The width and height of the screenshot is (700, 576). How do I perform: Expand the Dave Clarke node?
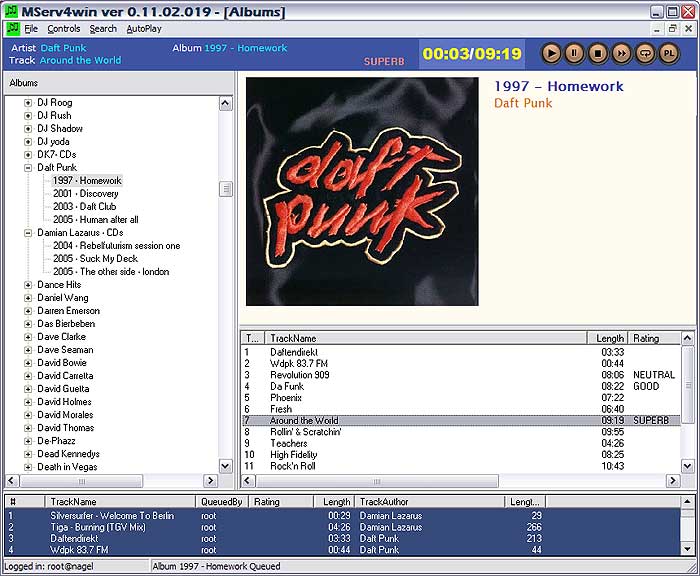(28, 337)
